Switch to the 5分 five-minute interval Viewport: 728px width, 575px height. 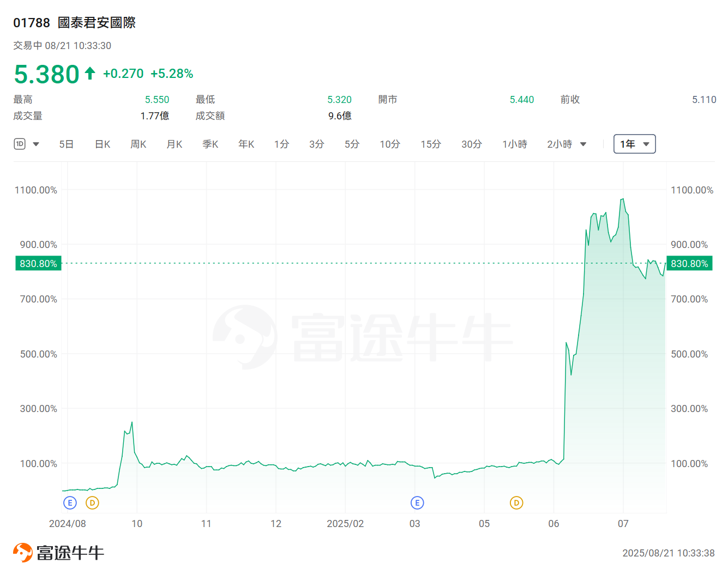(x=352, y=144)
